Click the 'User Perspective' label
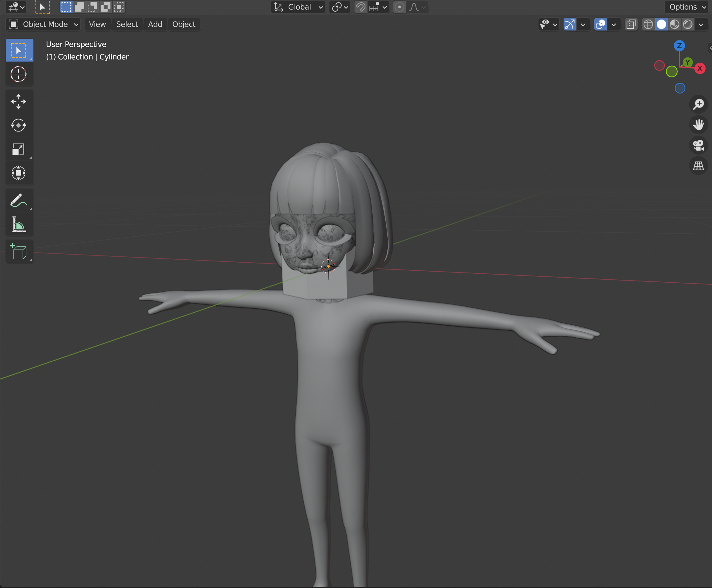Viewport: 712px width, 588px height. [76, 45]
